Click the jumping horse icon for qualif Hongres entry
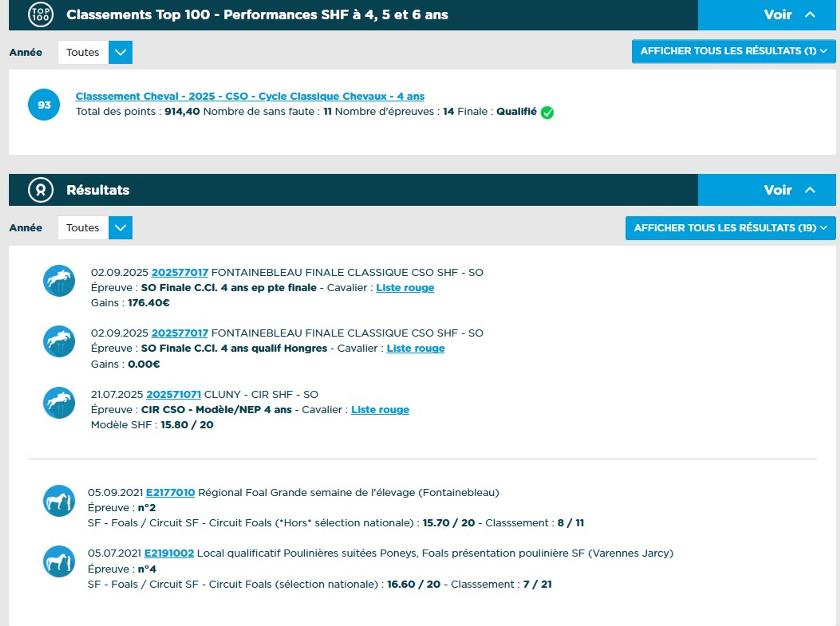The image size is (840, 626). [59, 341]
